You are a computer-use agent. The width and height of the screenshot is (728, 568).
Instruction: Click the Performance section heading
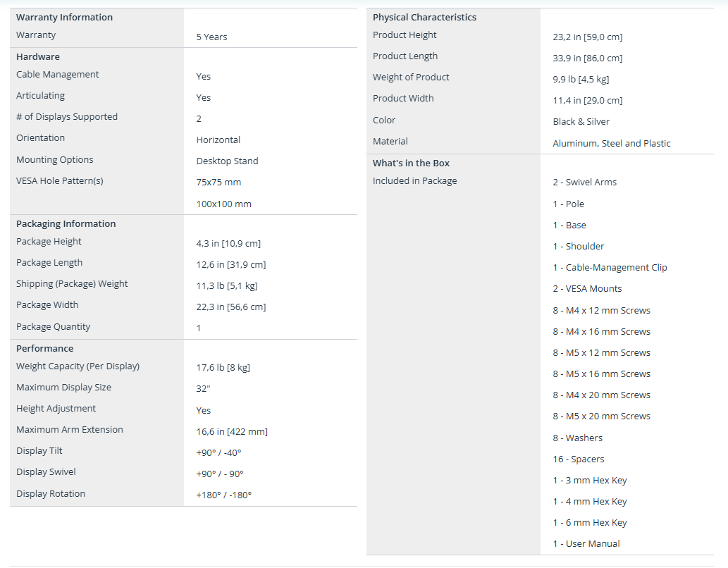(44, 348)
